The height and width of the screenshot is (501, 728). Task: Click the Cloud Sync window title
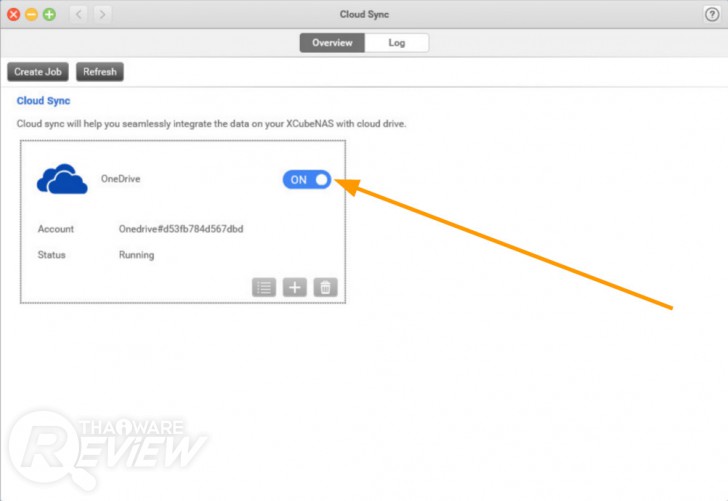(x=364, y=14)
